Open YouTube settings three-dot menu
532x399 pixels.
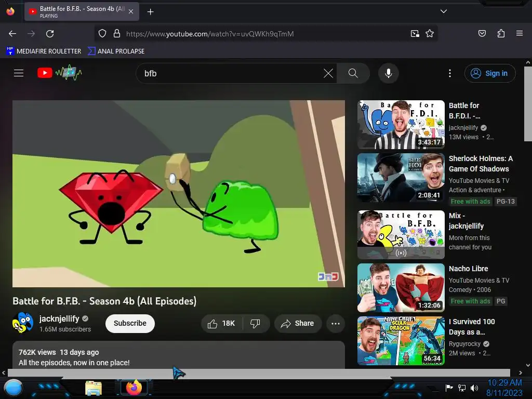(450, 73)
